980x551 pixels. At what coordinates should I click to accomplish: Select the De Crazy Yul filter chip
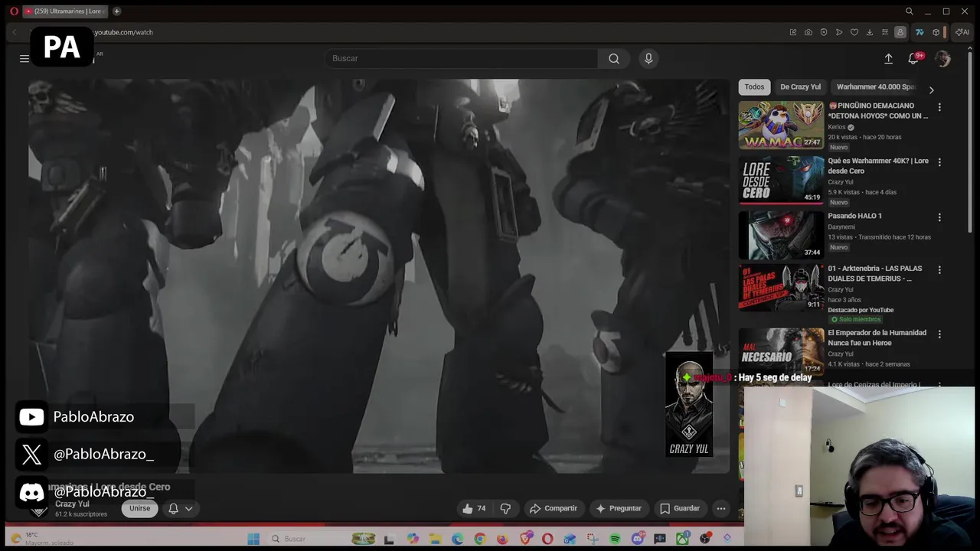pos(800,87)
